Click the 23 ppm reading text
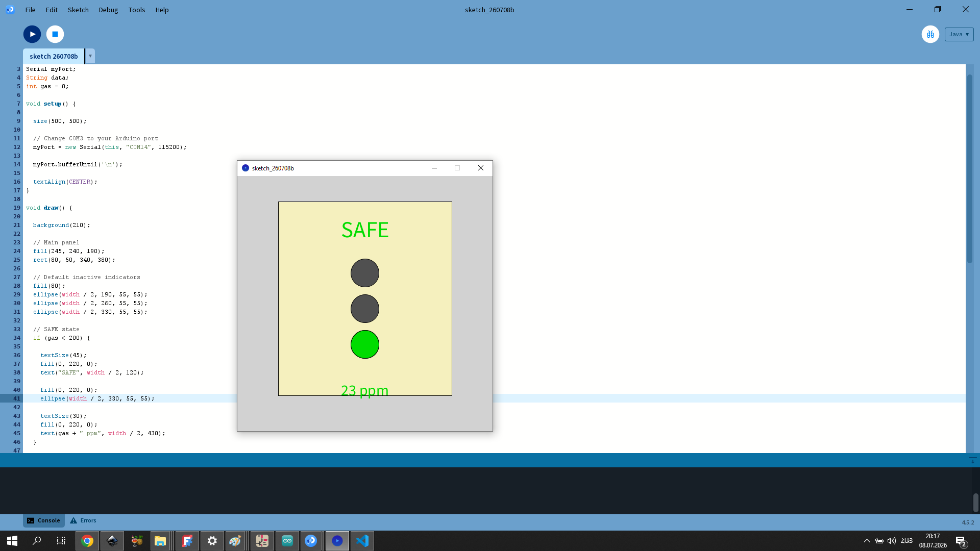This screenshot has width=980, height=551. coord(365,390)
